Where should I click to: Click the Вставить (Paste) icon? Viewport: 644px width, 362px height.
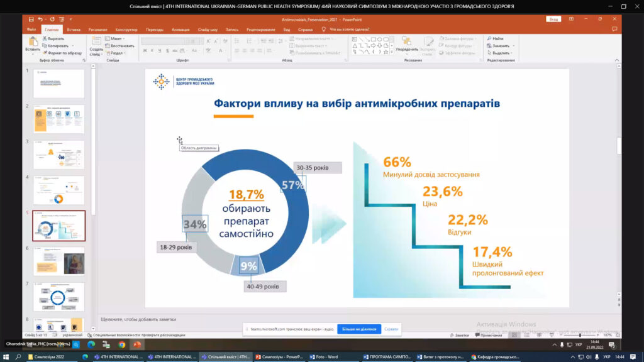pos(32,43)
